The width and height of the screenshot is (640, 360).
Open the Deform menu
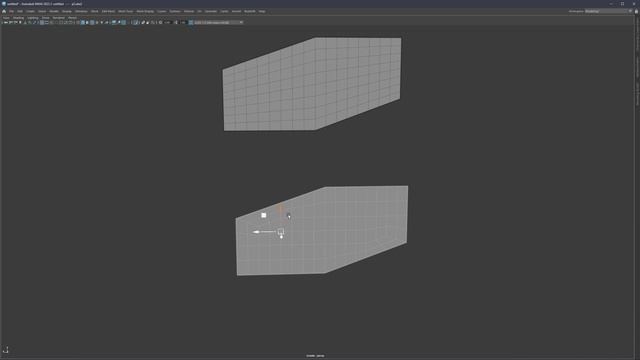[189, 11]
